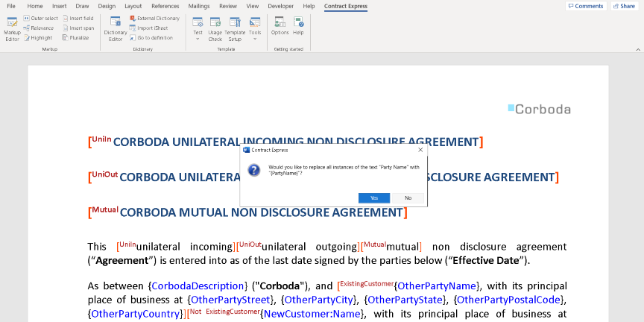This screenshot has width=644, height=322.
Task: Open the Comments pane
Action: point(586,6)
